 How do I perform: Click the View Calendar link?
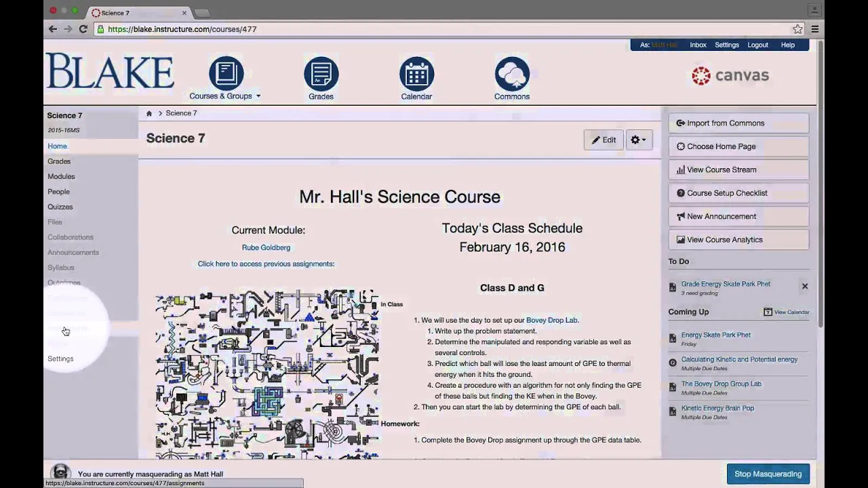tap(791, 312)
